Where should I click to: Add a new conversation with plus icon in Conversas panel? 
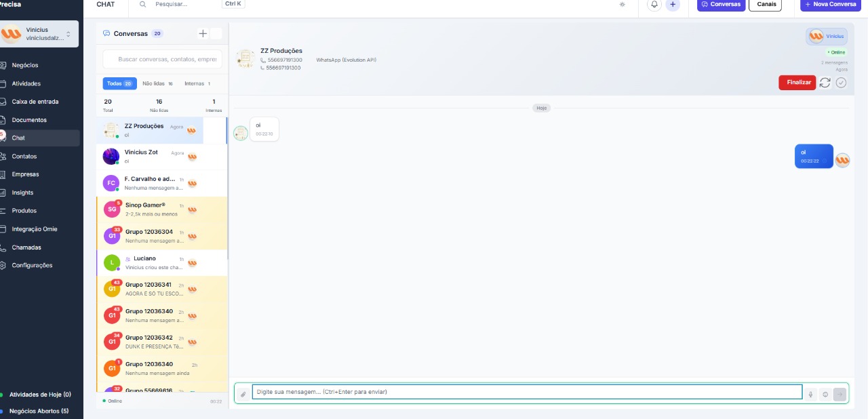pos(203,34)
